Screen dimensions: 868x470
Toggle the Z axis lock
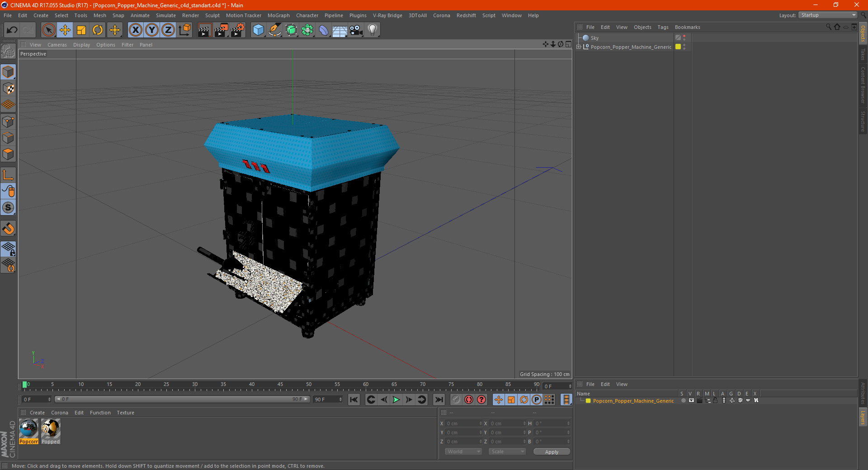168,30
